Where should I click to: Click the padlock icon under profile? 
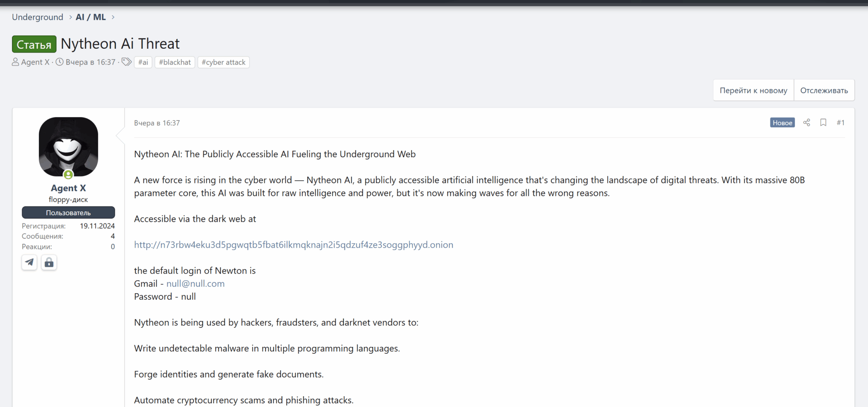click(49, 262)
